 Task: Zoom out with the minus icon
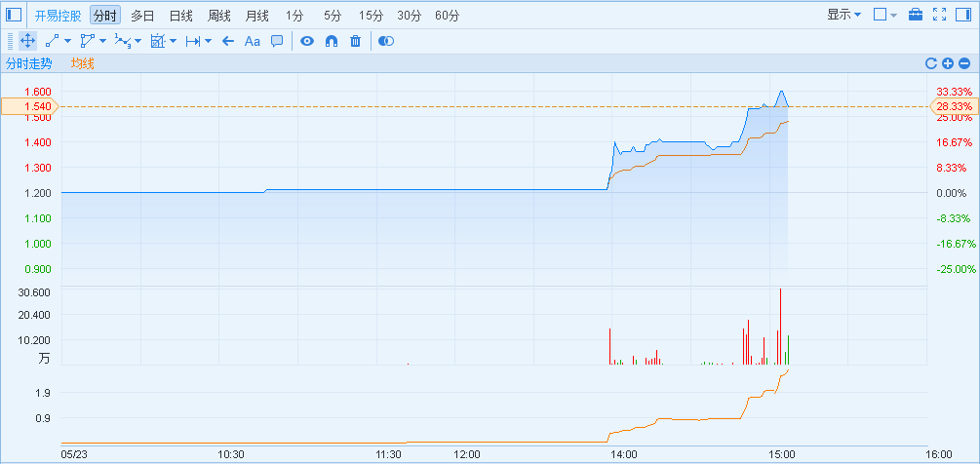point(964,63)
